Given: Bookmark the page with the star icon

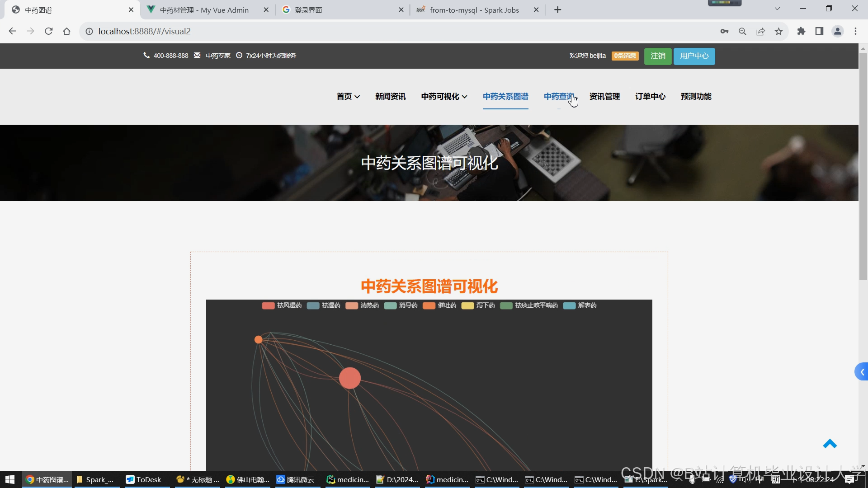Looking at the screenshot, I should coord(778,31).
